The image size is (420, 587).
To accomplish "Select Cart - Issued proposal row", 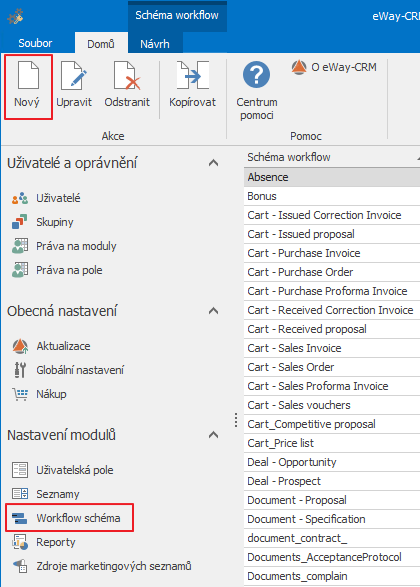I will [x=332, y=234].
